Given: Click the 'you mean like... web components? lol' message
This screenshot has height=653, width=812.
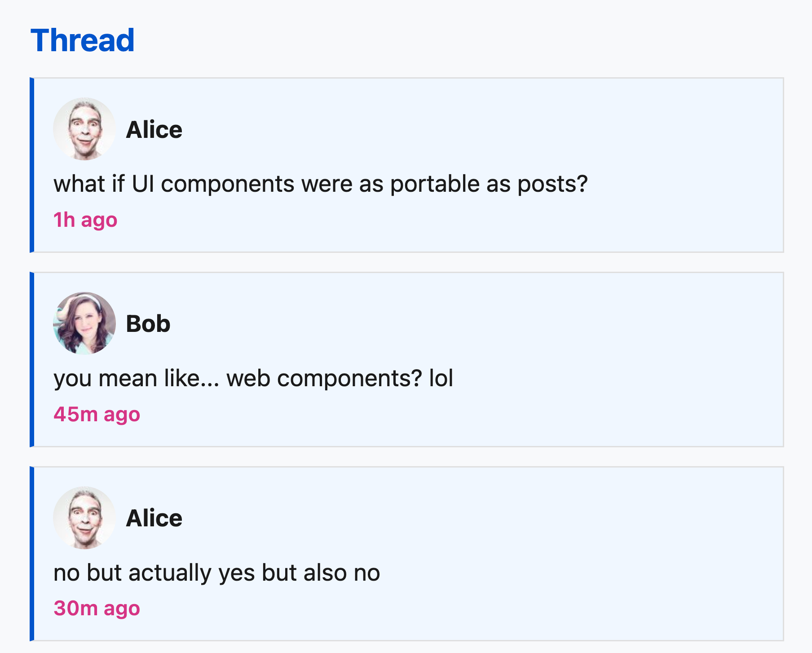Looking at the screenshot, I should click(x=253, y=378).
